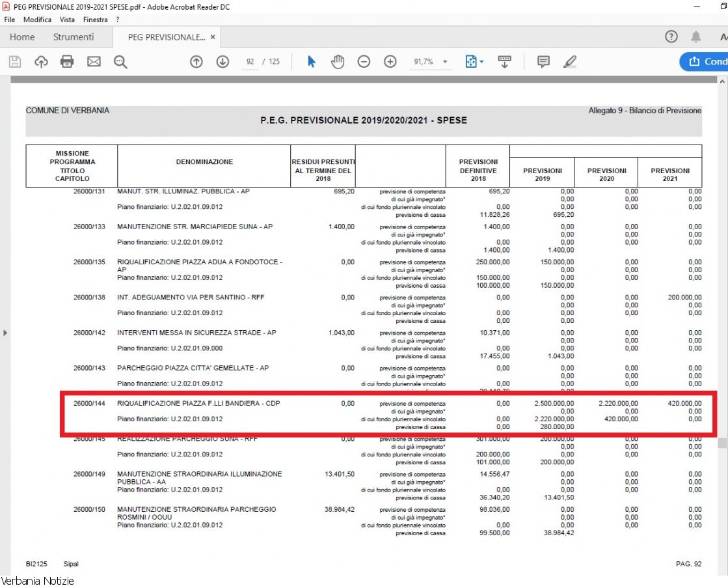Click the Save file icon
Viewport: 728px width, 586px height.
[x=14, y=62]
